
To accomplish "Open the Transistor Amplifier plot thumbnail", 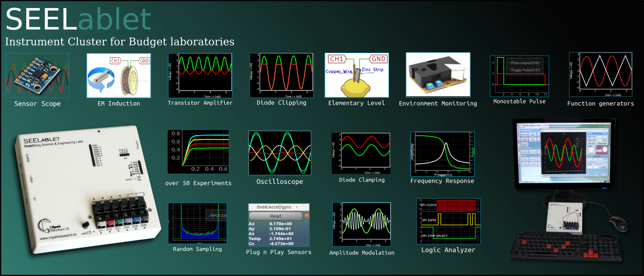I will (x=200, y=76).
